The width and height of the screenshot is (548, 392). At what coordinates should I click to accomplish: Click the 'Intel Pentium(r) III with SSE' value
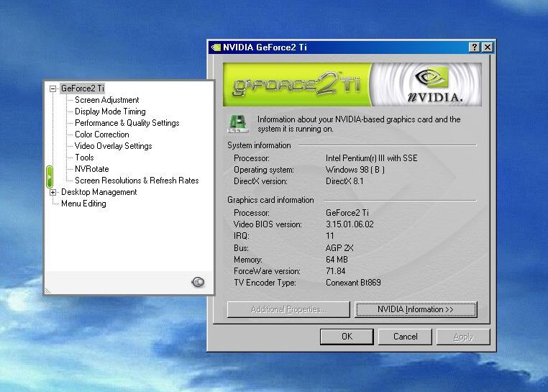[372, 158]
